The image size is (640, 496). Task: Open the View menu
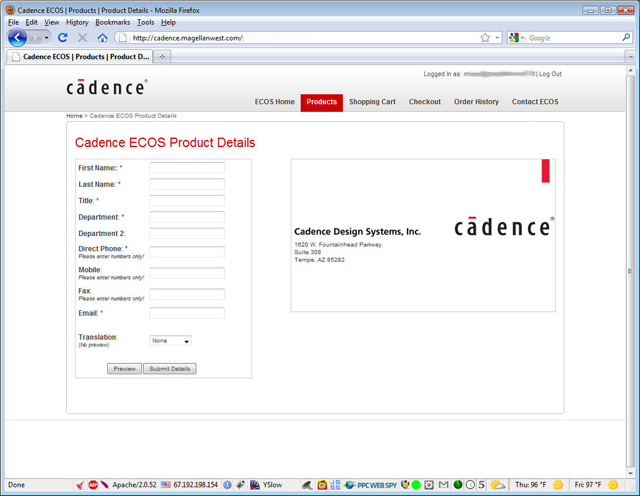point(52,22)
